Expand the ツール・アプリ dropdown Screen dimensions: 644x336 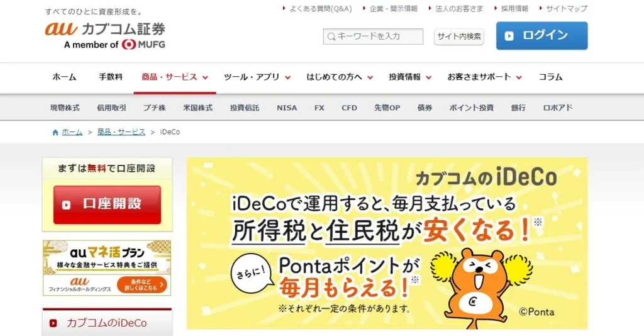(x=257, y=77)
